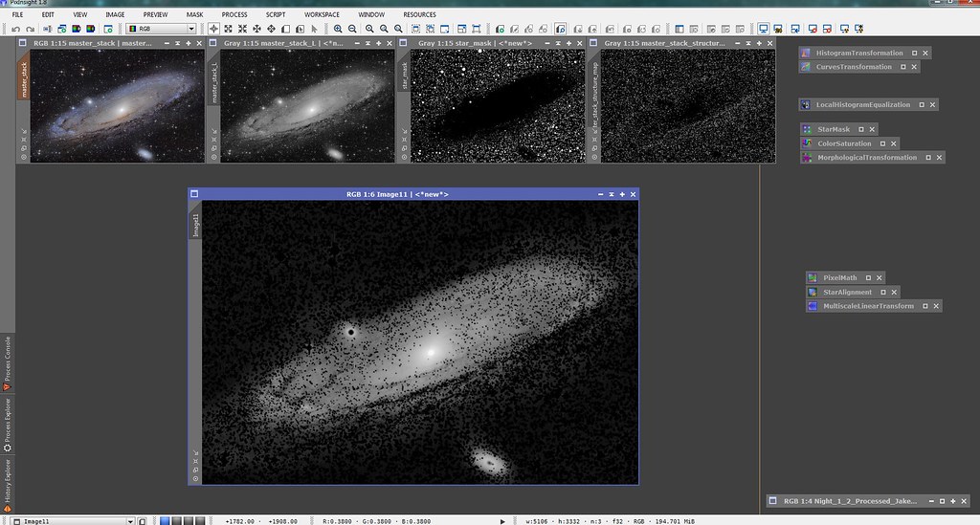The image size is (980, 525).
Task: Launch the LocalHistogramEqualization process icon
Action: [861, 104]
